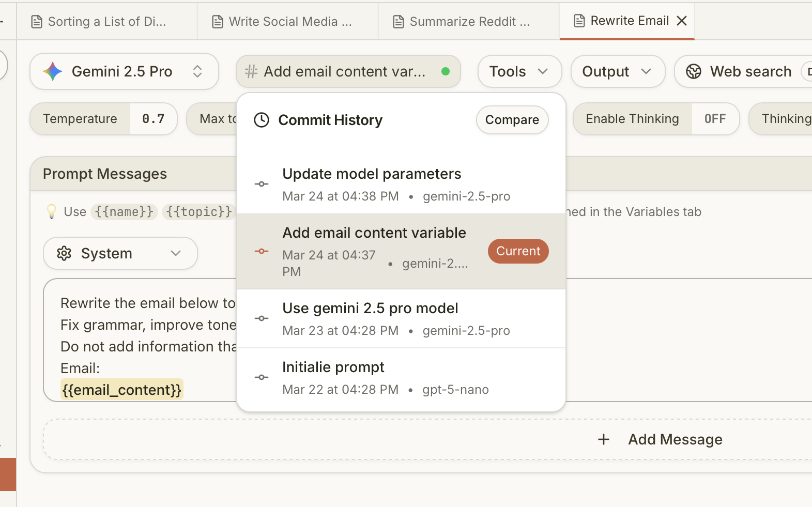Click inside the system prompt text area

[140, 340]
